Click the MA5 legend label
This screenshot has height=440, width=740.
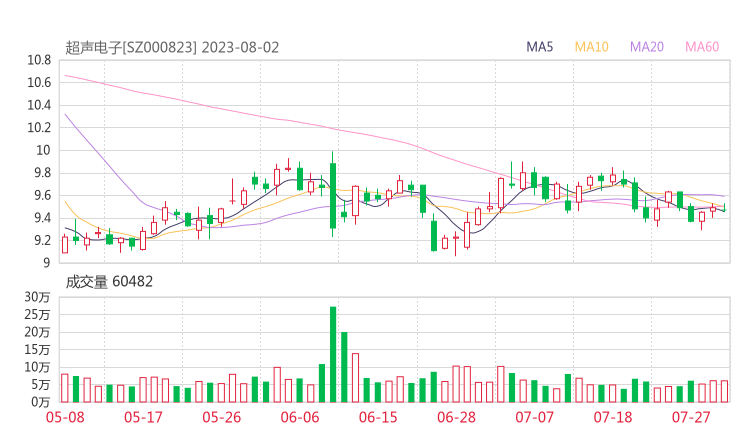[x=539, y=47]
